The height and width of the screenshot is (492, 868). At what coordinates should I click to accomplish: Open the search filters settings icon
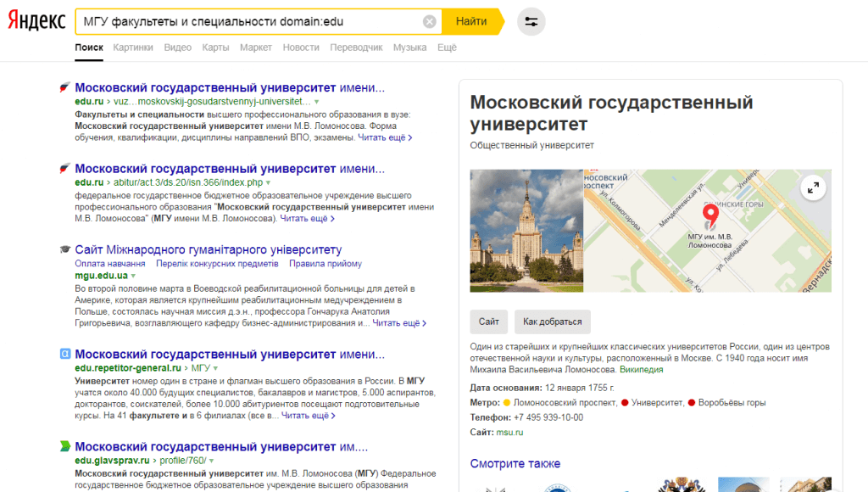coord(531,21)
